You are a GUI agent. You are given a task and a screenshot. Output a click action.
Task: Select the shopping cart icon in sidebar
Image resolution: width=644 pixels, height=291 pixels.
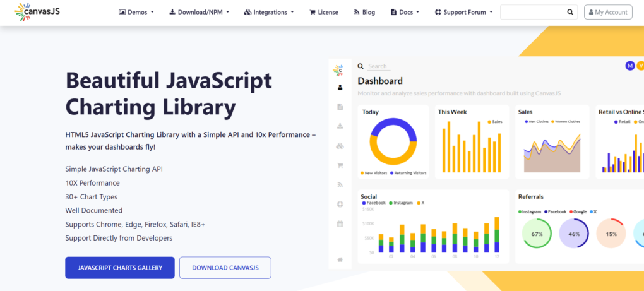(x=340, y=165)
